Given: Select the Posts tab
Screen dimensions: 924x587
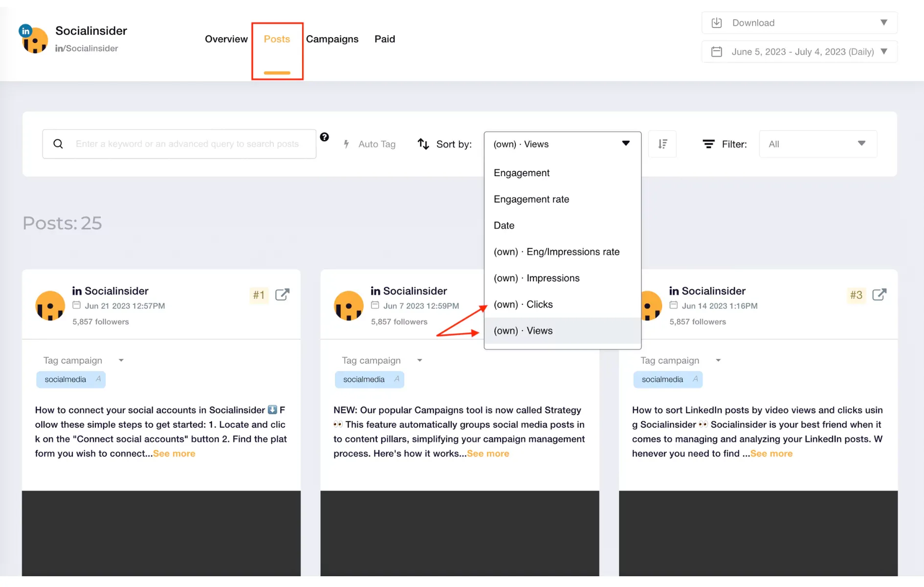Looking at the screenshot, I should click(x=277, y=39).
